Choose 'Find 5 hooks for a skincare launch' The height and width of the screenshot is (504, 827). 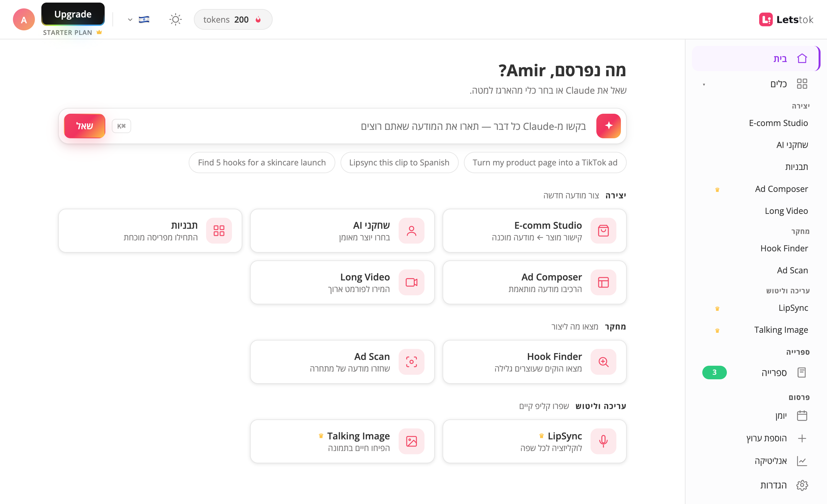pos(262,163)
